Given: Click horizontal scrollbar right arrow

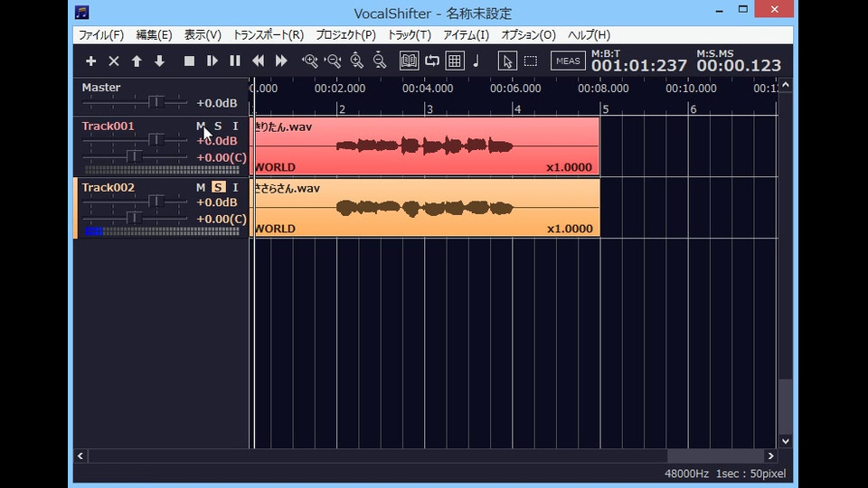Looking at the screenshot, I should 770,455.
